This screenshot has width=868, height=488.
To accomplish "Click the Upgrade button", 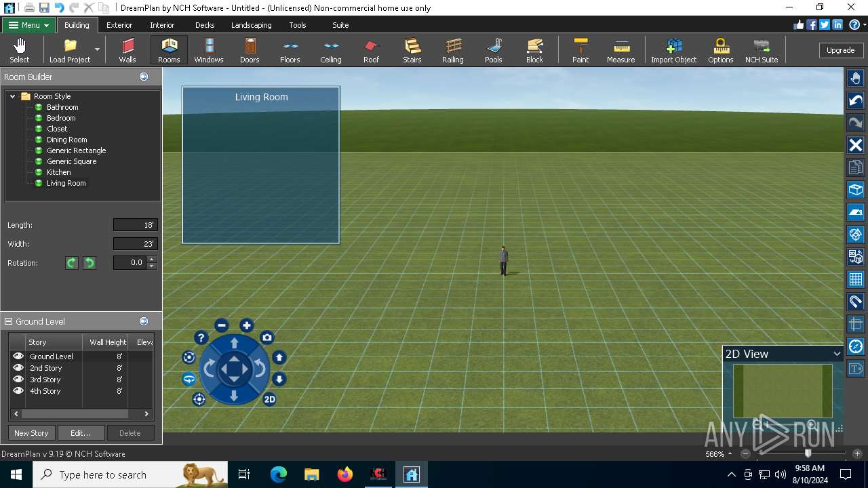I will point(840,50).
